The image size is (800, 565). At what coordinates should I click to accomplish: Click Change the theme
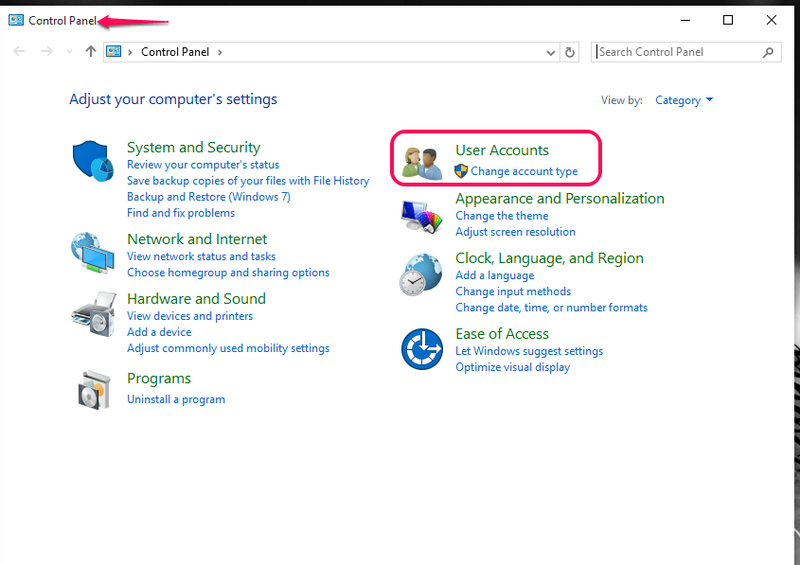pyautogui.click(x=502, y=216)
